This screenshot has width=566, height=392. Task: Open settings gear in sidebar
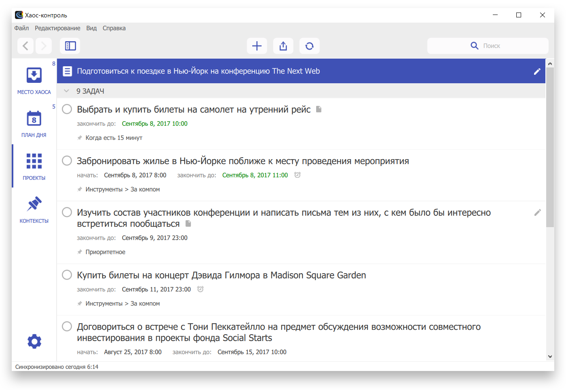point(34,341)
